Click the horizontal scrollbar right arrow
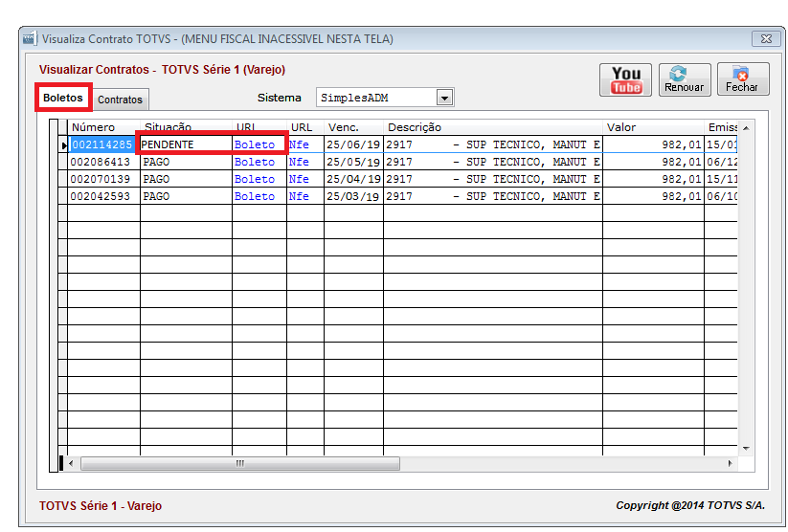Image resolution: width=788 pixels, height=532 pixels. coord(731,463)
